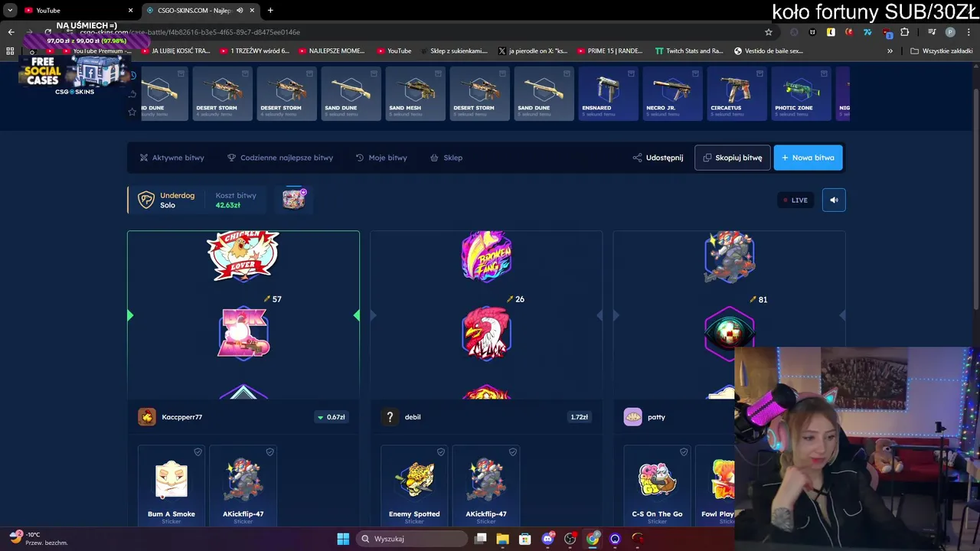
Task: Click Skopiuj bitwę button
Action: click(733, 158)
